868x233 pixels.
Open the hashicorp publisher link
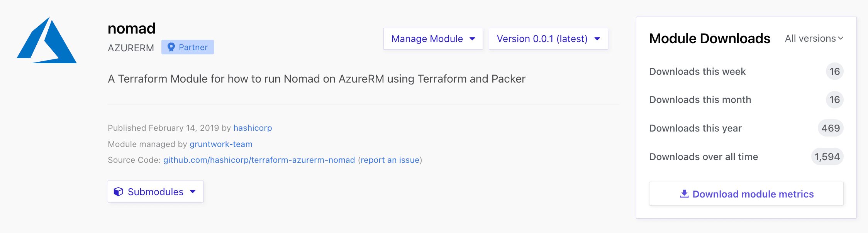tap(253, 128)
